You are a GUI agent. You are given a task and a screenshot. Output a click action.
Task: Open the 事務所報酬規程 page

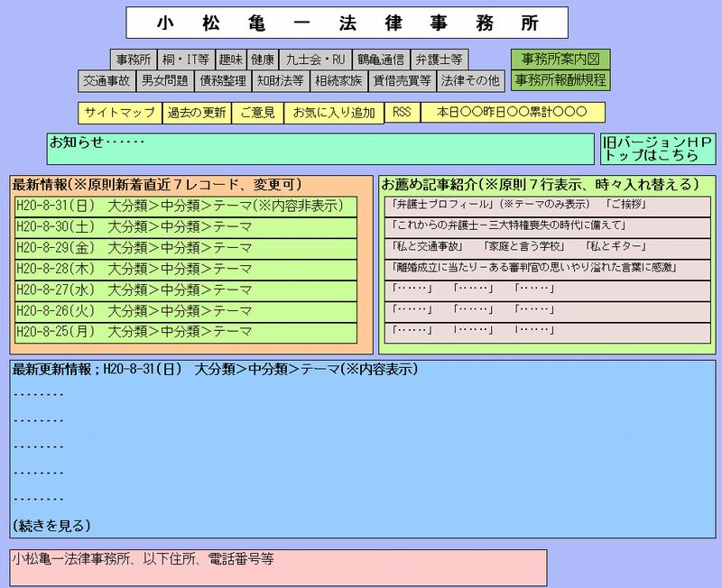pyautogui.click(x=560, y=80)
